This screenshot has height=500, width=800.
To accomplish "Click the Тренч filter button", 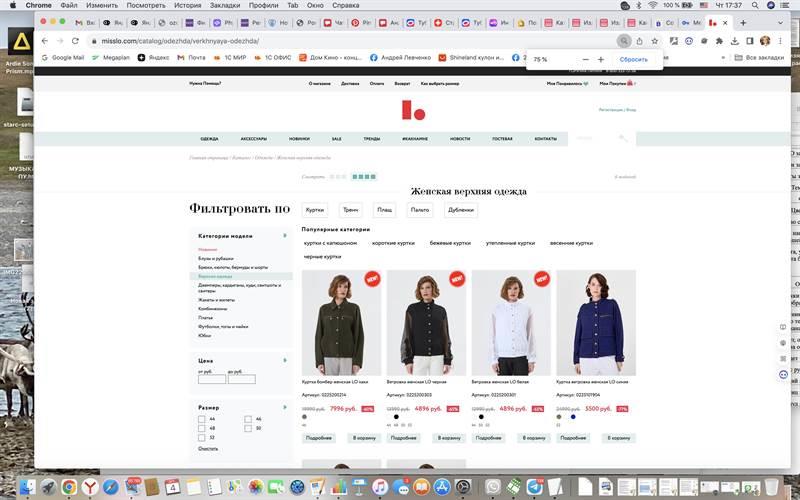I will pos(351,210).
